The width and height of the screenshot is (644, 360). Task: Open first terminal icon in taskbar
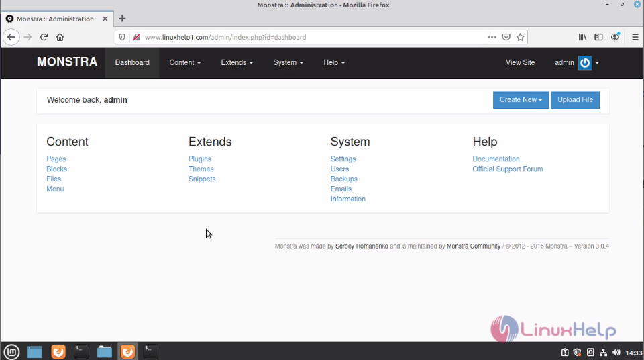[x=81, y=351]
